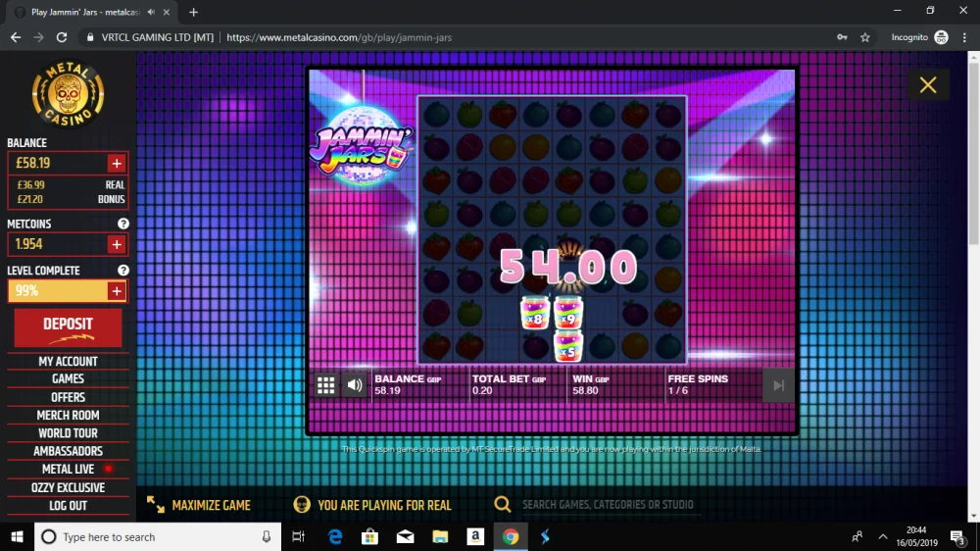The height and width of the screenshot is (551, 980).
Task: Click the Jammin' Jars disco logo
Action: point(362,148)
